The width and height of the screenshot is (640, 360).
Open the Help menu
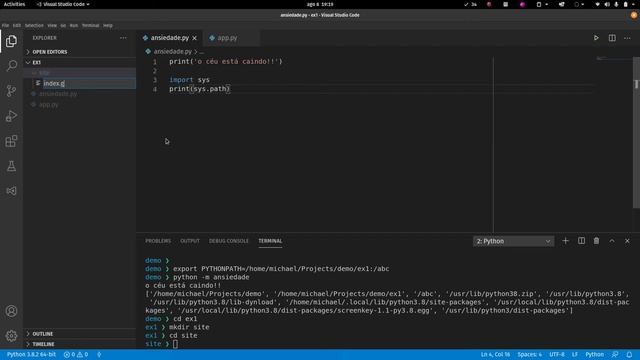[108, 25]
